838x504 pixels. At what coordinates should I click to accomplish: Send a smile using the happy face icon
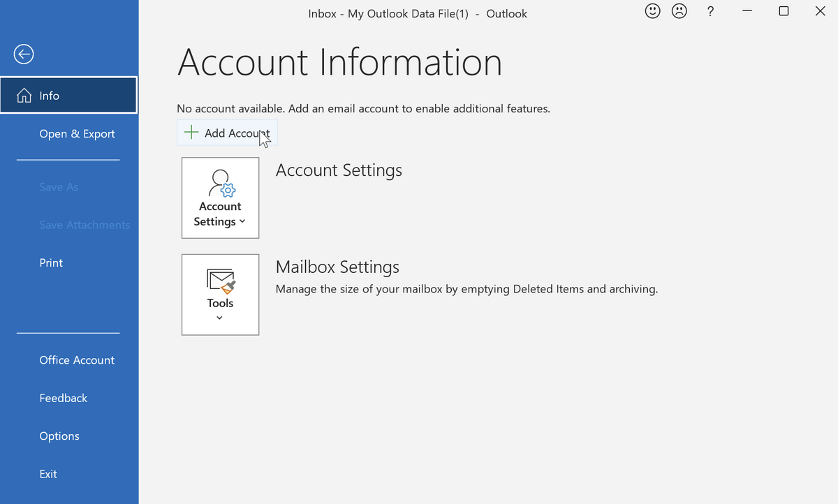(x=652, y=11)
